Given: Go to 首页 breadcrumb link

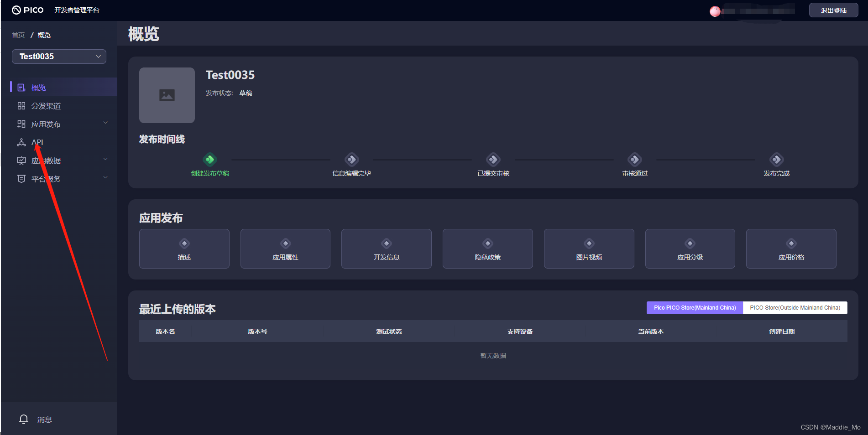Looking at the screenshot, I should (x=18, y=35).
